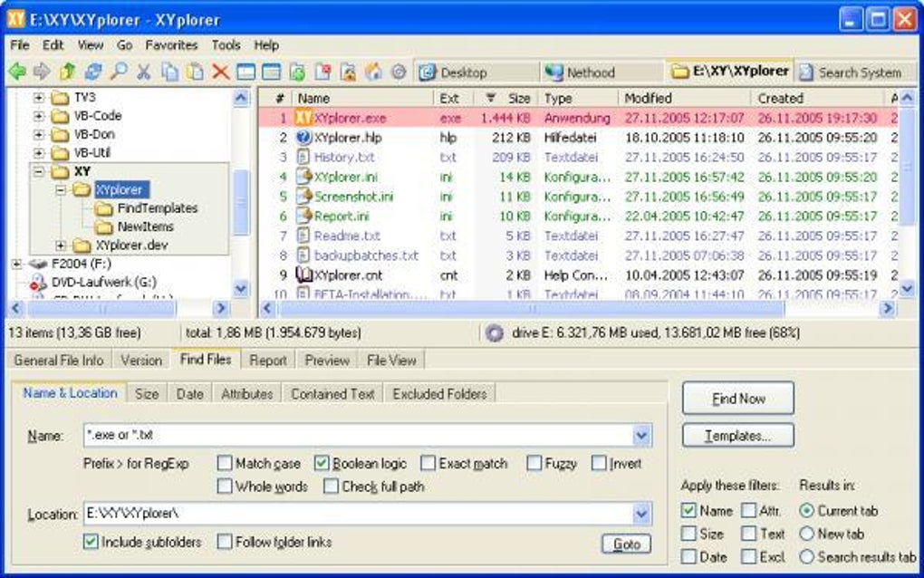
Task: Click in the Name input field
Action: [358, 436]
